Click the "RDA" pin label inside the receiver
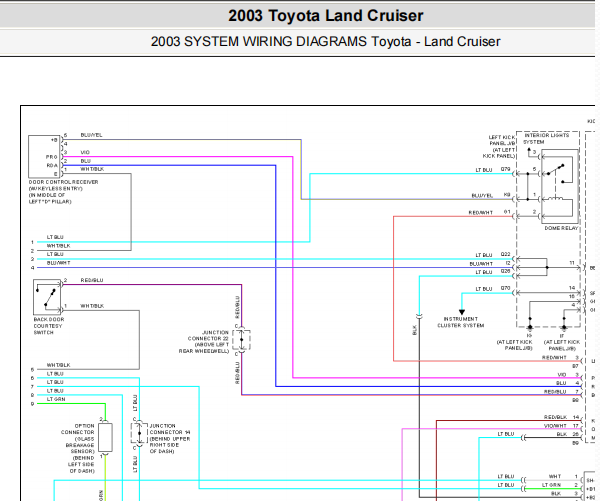Screen dimensions: 600x501 coord(52,165)
